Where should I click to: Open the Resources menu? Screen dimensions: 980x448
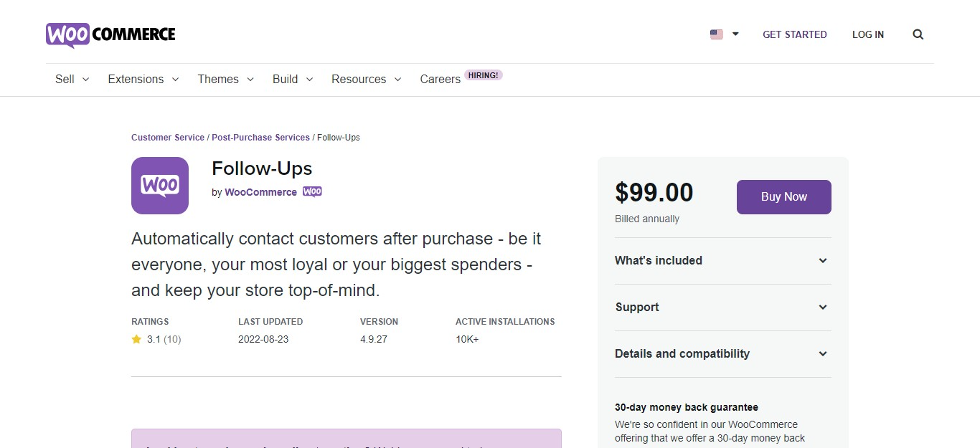pos(366,80)
